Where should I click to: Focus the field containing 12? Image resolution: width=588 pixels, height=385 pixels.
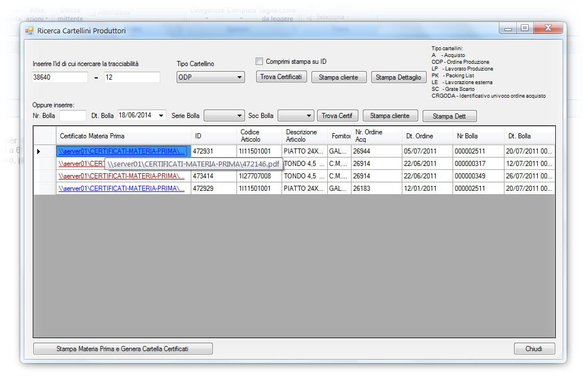[132, 77]
